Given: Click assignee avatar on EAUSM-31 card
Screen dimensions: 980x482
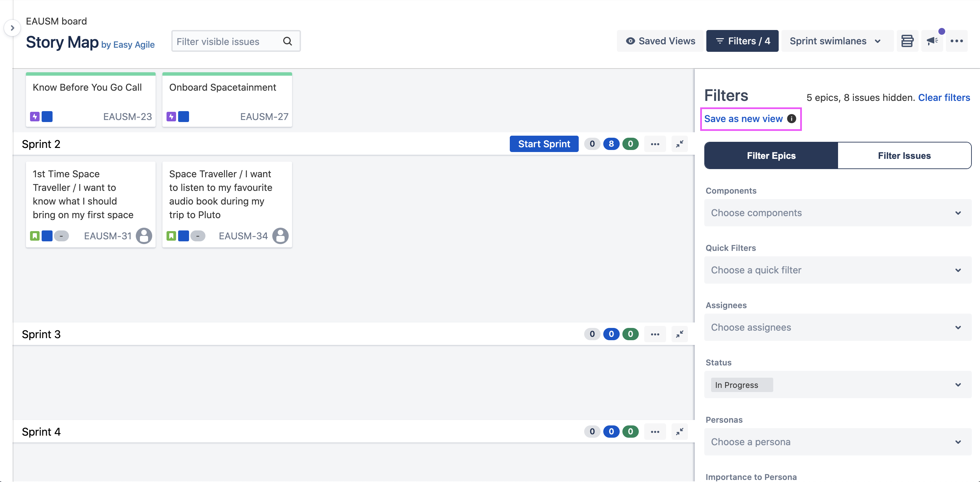Looking at the screenshot, I should tap(144, 236).
